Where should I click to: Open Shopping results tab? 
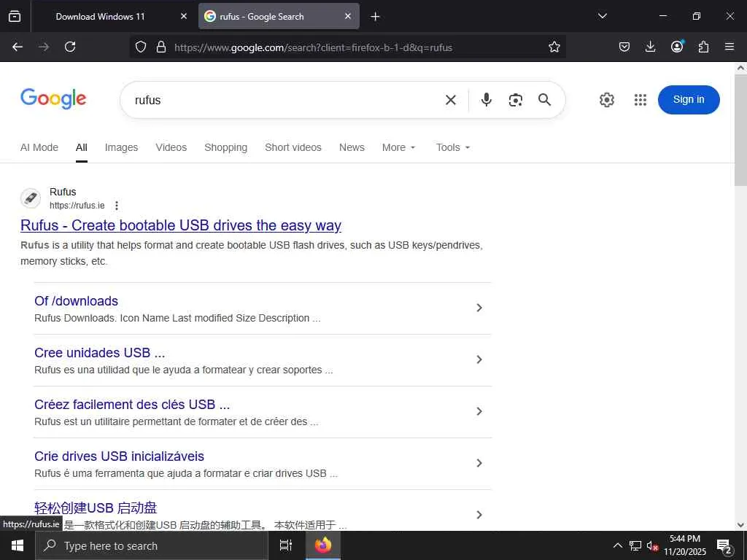click(x=226, y=147)
